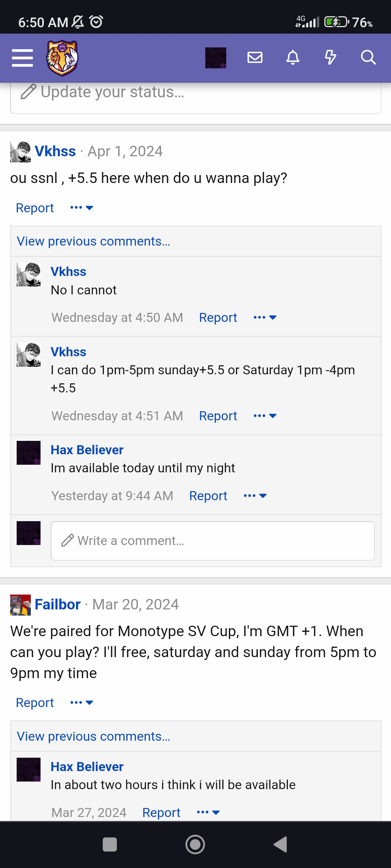
Task: Open the What's new lightning icon
Action: (331, 58)
